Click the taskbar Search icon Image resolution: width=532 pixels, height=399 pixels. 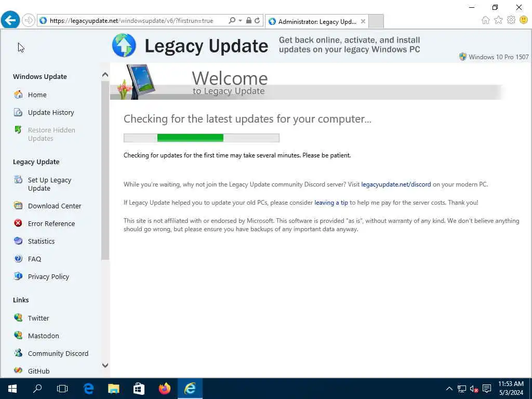tap(37, 389)
